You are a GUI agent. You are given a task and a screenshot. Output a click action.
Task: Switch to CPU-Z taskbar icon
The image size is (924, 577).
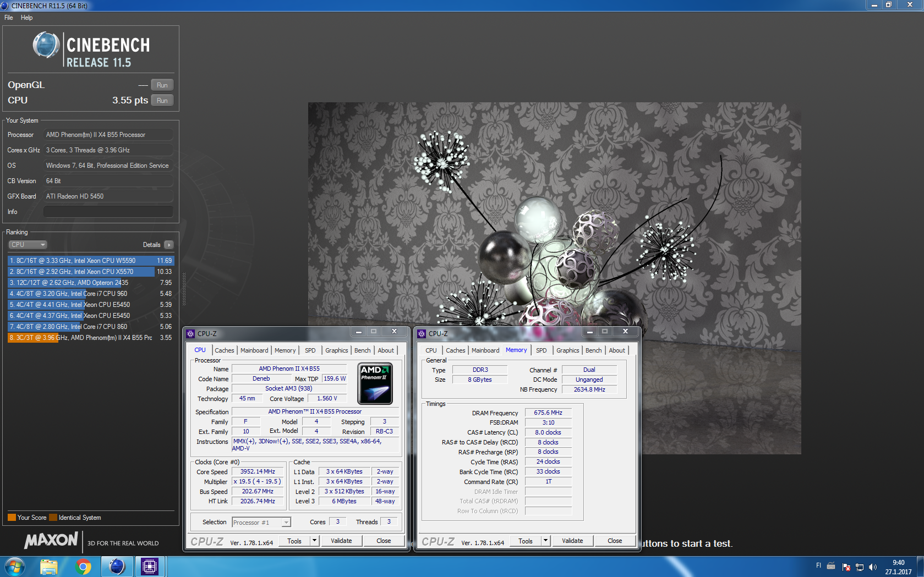pyautogui.click(x=149, y=567)
